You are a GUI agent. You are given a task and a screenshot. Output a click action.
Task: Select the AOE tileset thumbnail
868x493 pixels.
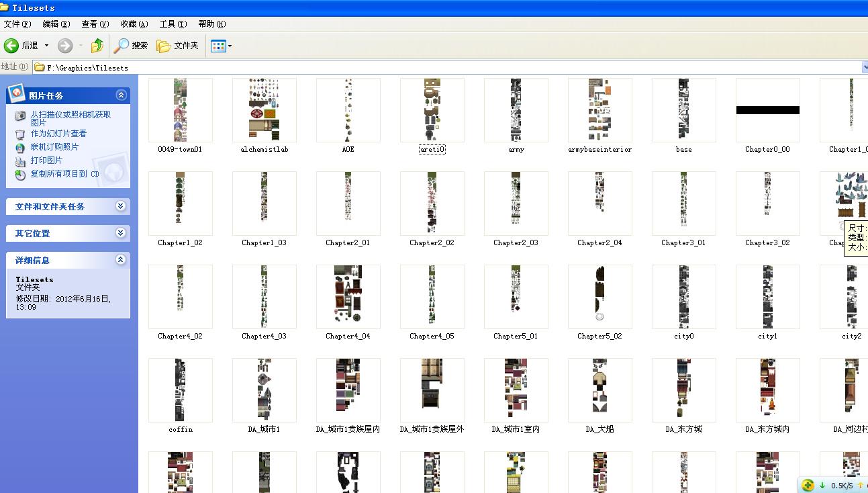point(348,110)
